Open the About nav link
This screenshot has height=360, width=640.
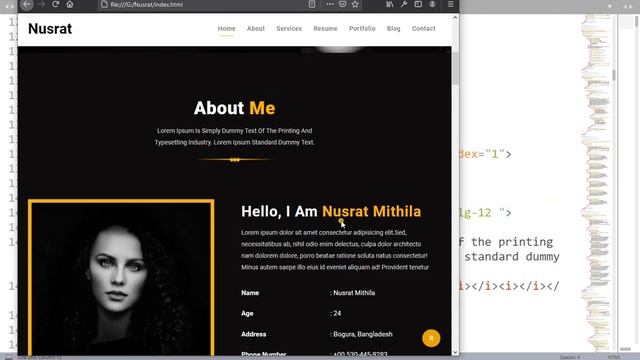pyautogui.click(x=256, y=29)
